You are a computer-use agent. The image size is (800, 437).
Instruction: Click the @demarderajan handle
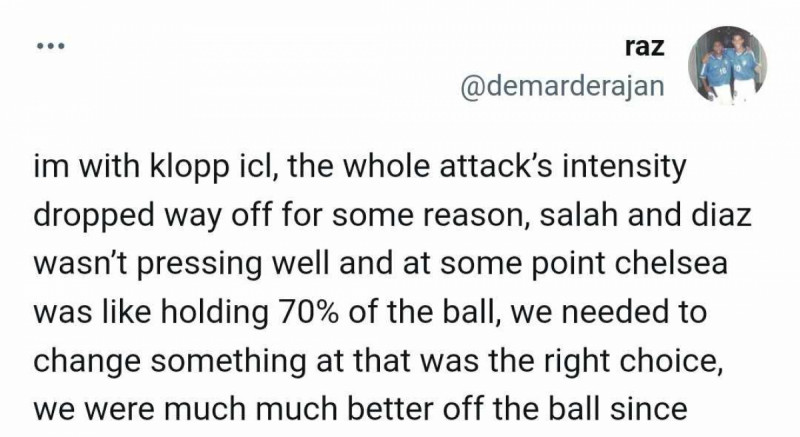pyautogui.click(x=560, y=87)
